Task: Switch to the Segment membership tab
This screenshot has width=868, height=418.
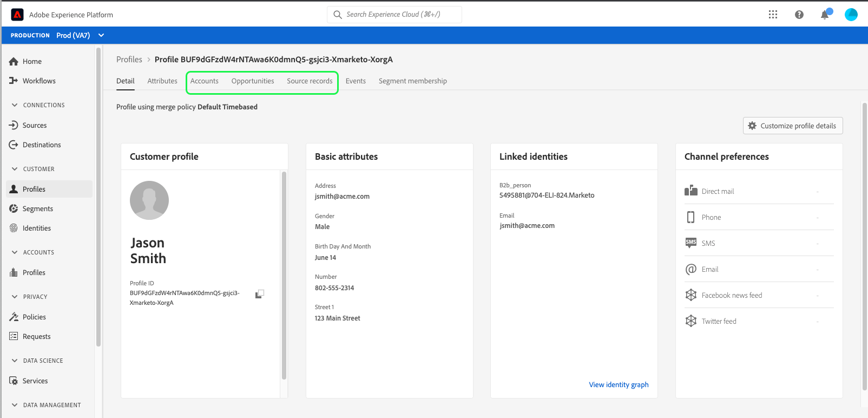Action: click(412, 81)
